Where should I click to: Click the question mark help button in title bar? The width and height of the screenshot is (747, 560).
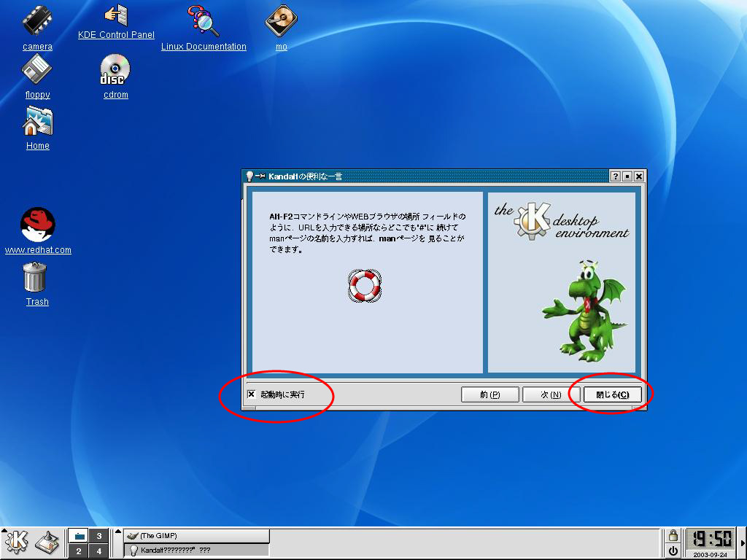[616, 176]
